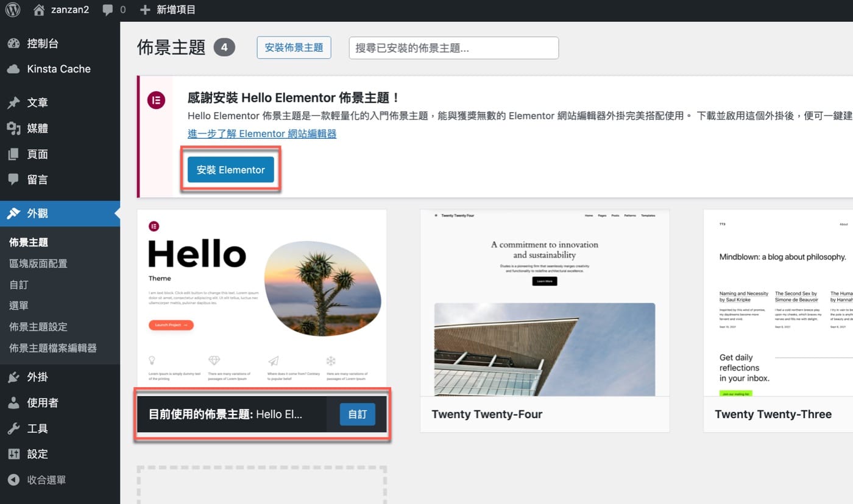Screen dimensions: 853x504
Task: Click the 媒體 media icon
Action: coord(13,128)
